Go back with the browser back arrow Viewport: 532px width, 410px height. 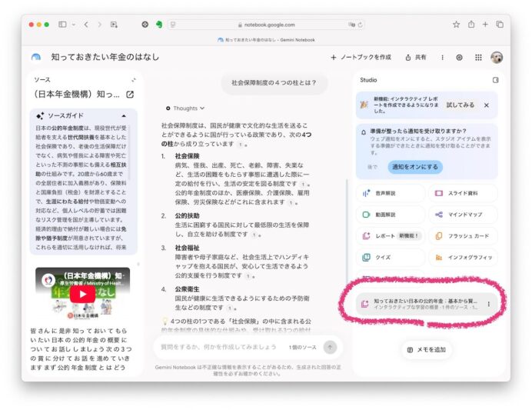point(86,25)
